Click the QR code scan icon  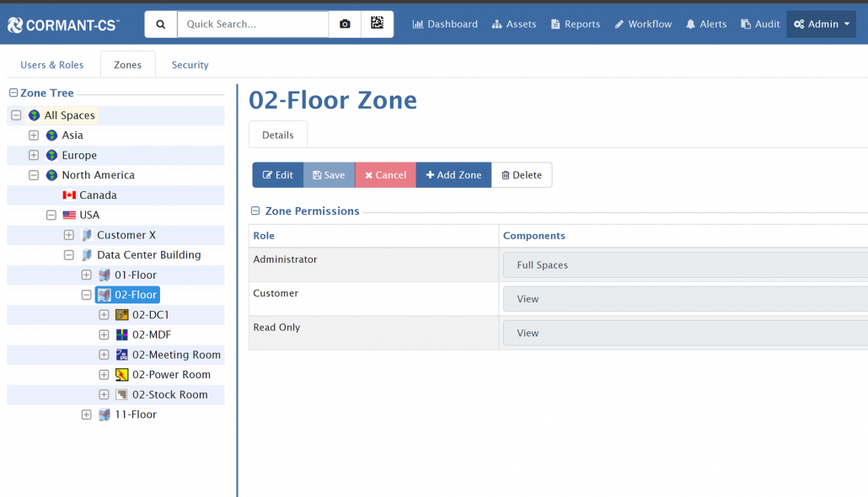tap(377, 24)
